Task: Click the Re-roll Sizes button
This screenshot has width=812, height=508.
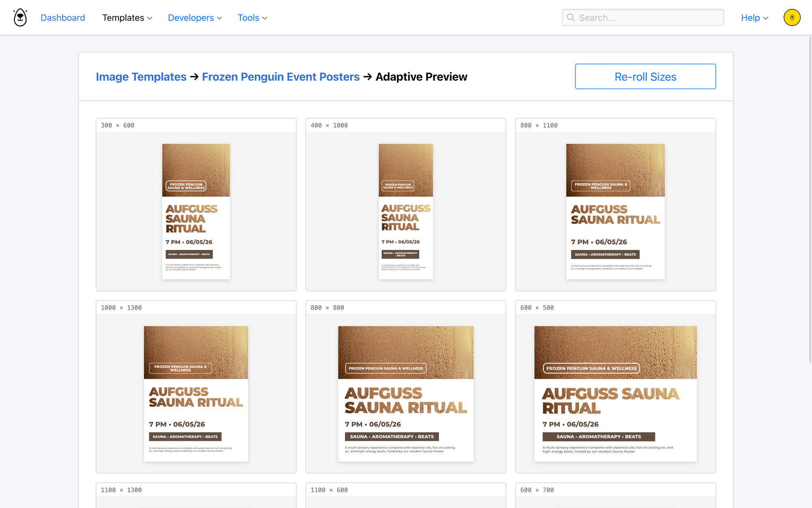Action: [645, 76]
